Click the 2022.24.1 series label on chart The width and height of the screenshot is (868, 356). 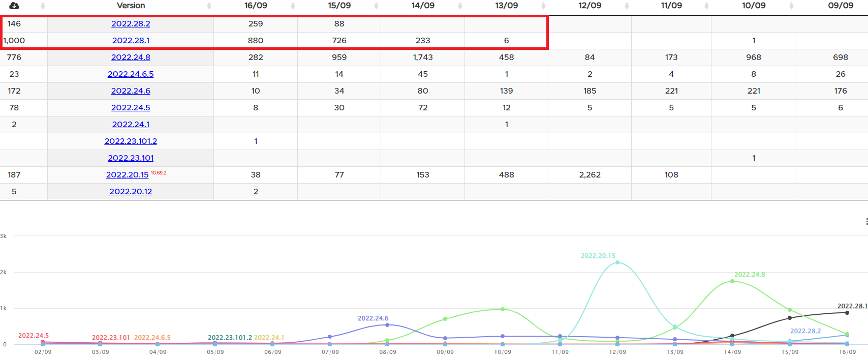269,338
